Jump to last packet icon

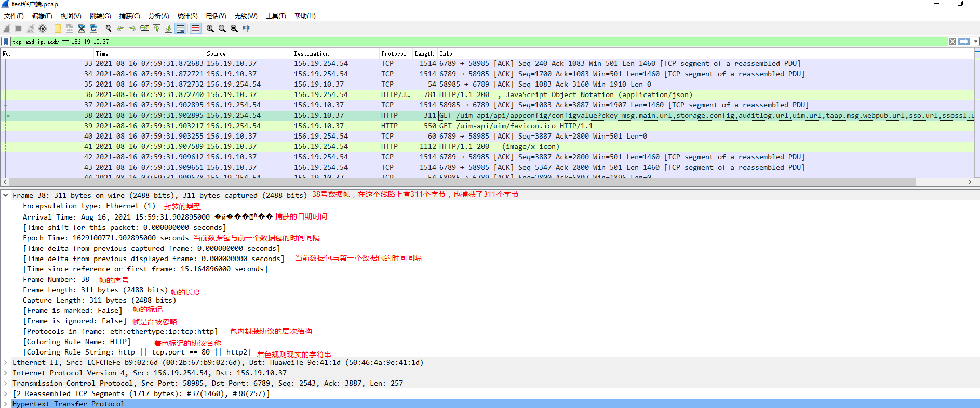[168, 29]
